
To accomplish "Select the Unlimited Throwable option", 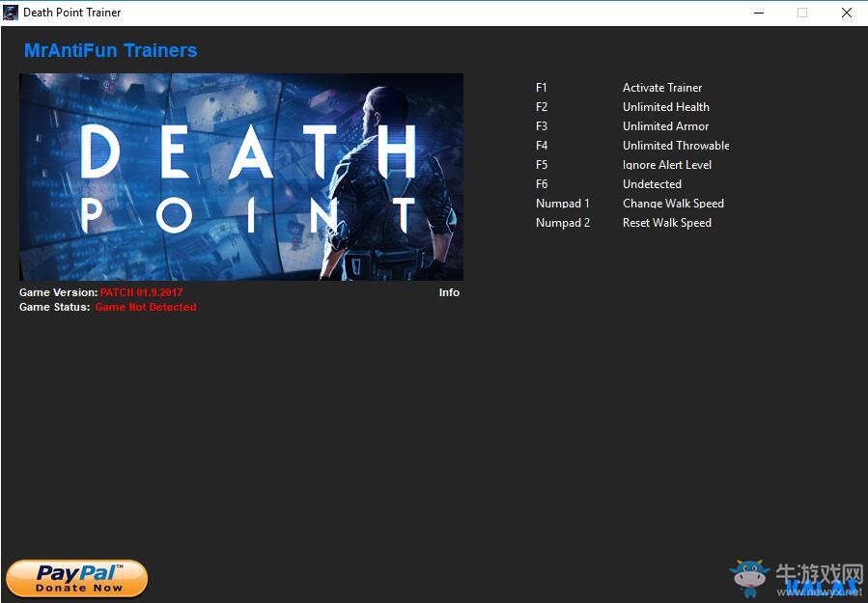I will (676, 146).
